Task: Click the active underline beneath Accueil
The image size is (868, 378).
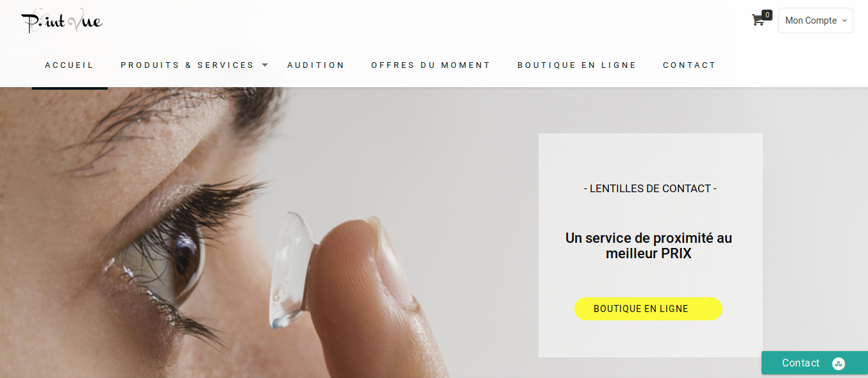Action: (70, 88)
